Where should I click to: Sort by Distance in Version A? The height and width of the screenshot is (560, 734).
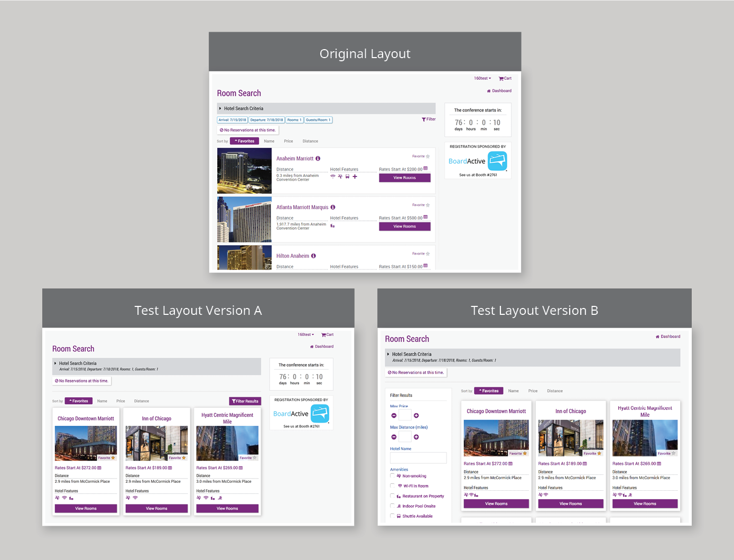[142, 401]
